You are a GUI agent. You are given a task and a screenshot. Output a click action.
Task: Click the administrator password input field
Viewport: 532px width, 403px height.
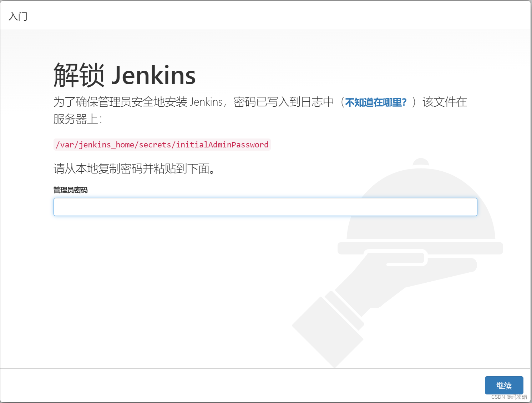[265, 207]
